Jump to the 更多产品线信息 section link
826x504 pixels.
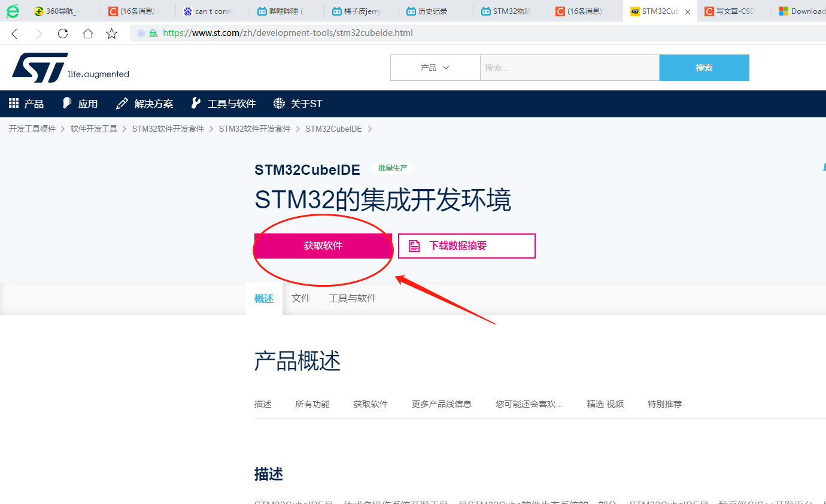tap(442, 404)
